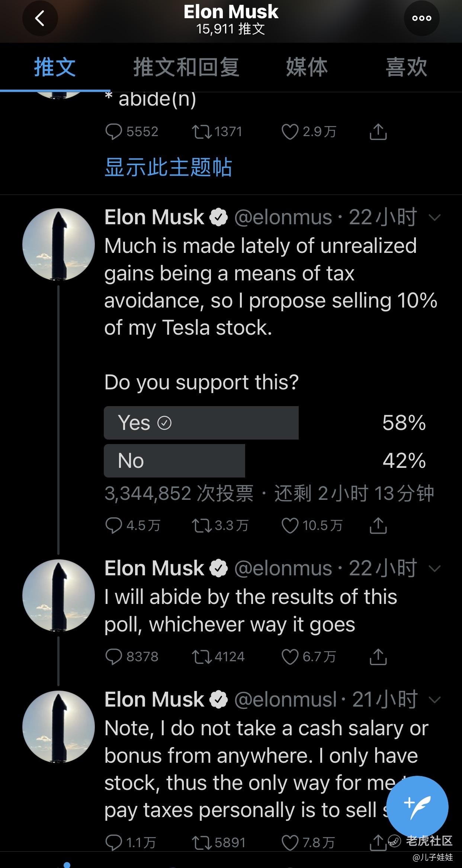Retweet the Tesla stock poll tweet

tap(201, 525)
